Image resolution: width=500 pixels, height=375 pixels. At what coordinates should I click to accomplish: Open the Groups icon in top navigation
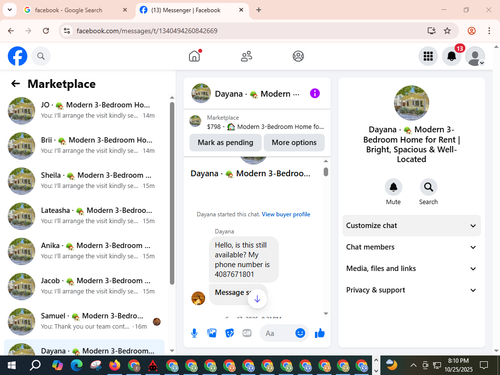pyautogui.click(x=298, y=56)
